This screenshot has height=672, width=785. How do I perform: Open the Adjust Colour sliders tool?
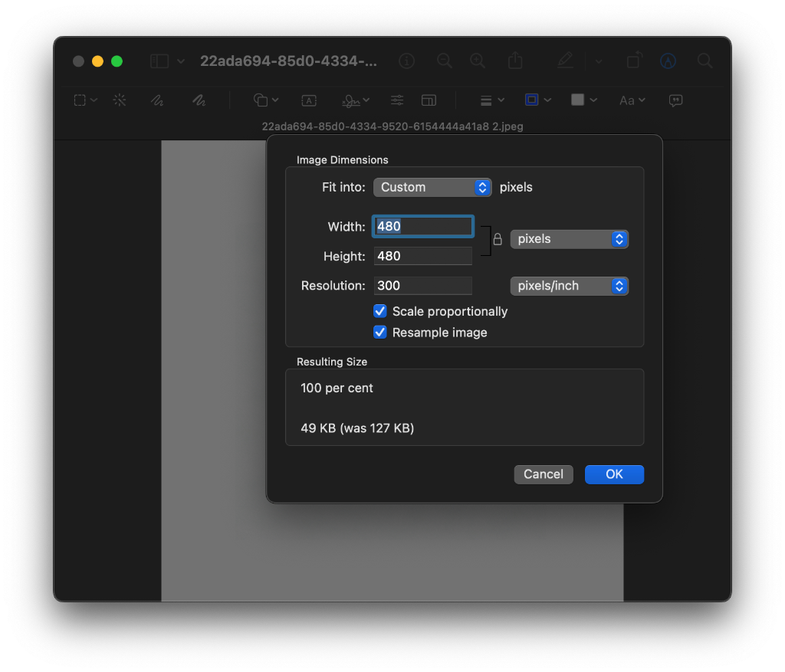point(397,100)
